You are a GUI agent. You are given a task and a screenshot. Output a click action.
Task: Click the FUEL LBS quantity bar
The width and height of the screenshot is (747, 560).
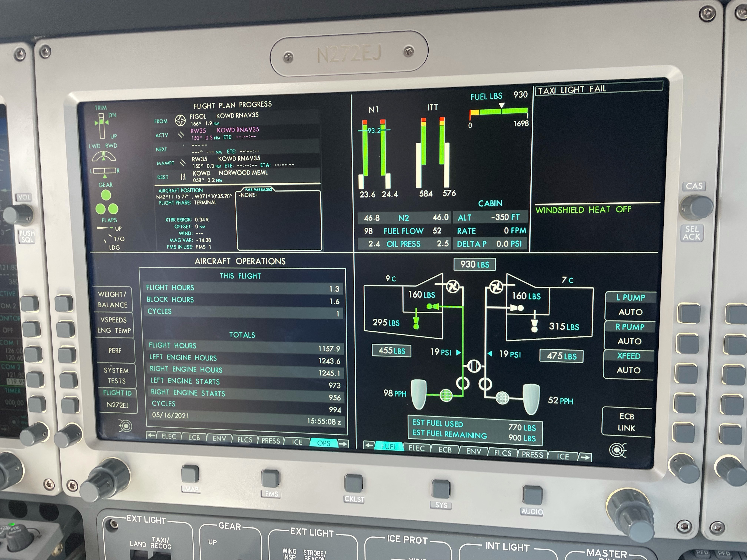point(499,111)
